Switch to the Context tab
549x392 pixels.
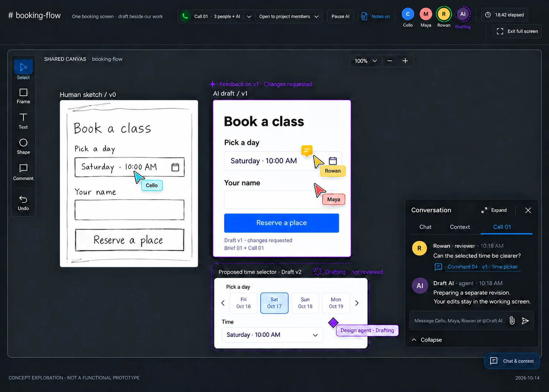[460, 227]
